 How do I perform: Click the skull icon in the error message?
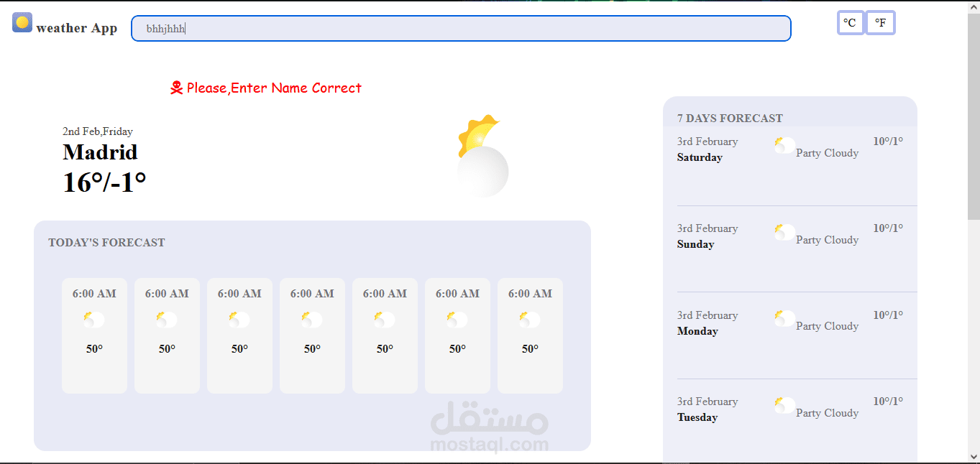click(176, 88)
